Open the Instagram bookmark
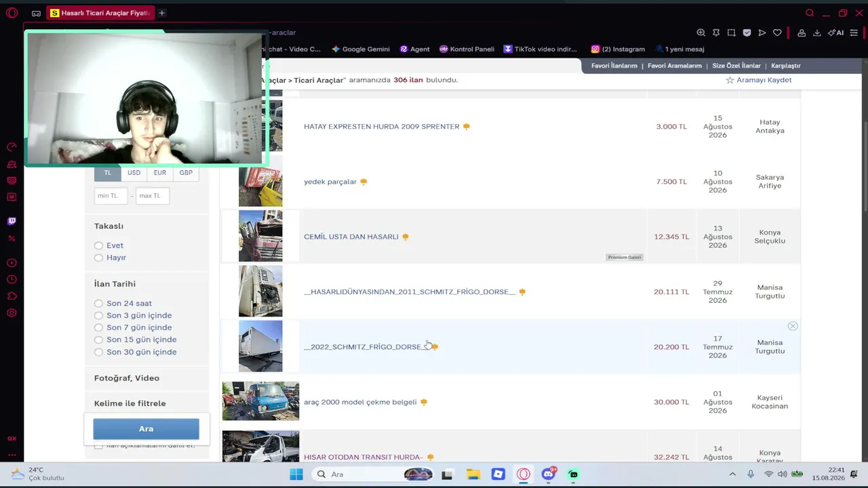Image resolution: width=868 pixels, height=488 pixels. [x=618, y=49]
